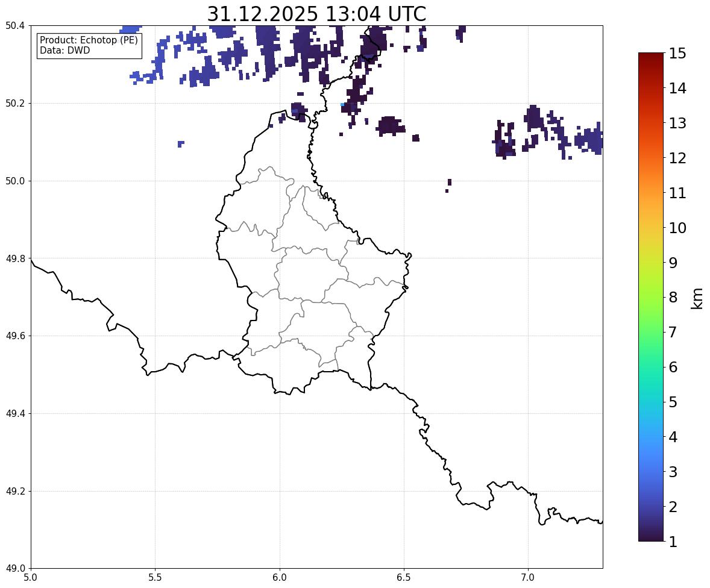The image size is (710, 588).
Task: Click the "Data: DWD" legend line
Action: click(64, 50)
